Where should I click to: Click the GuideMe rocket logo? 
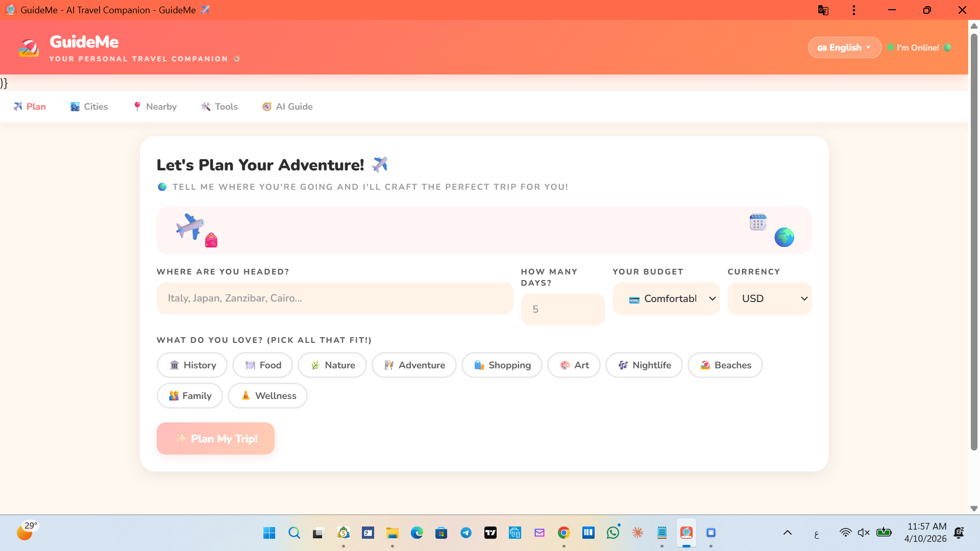[x=29, y=47]
